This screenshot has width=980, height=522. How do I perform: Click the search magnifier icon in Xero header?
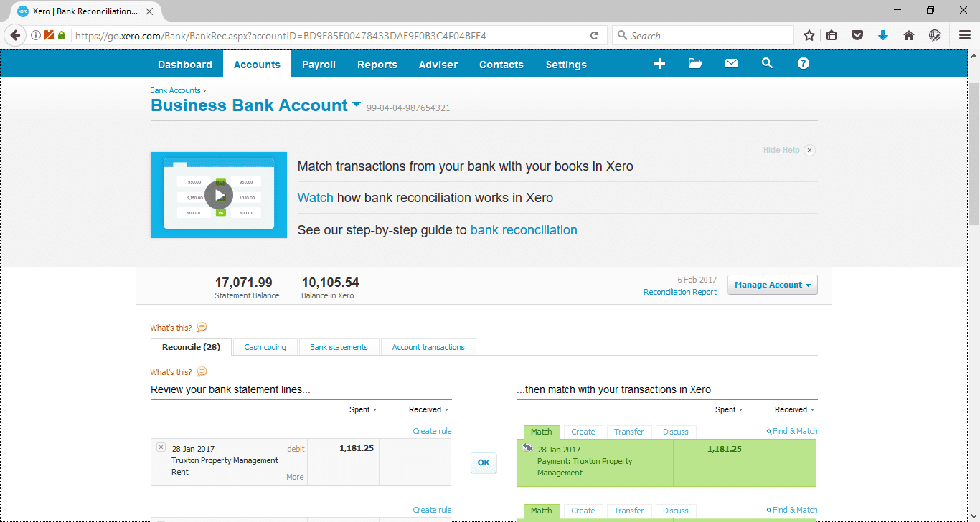(x=767, y=63)
